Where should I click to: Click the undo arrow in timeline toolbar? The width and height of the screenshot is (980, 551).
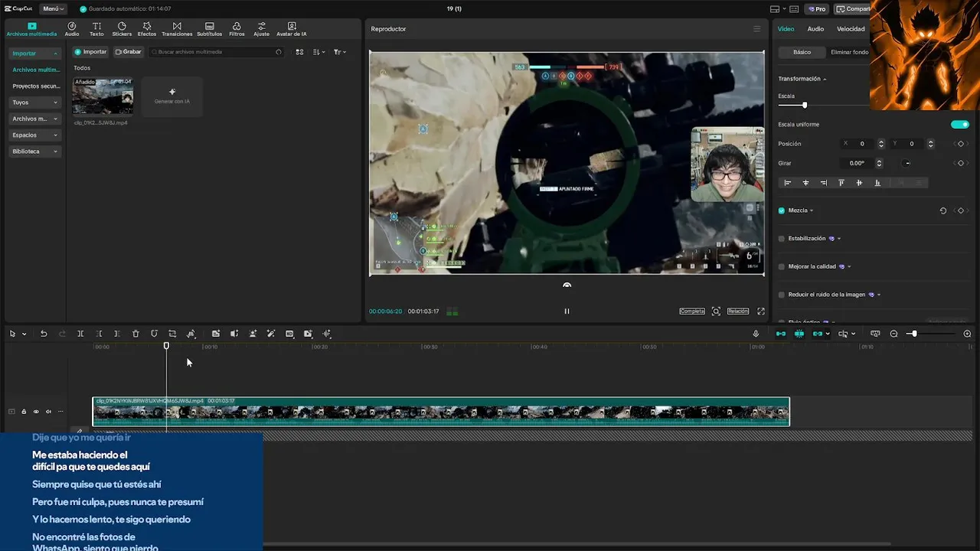click(x=44, y=334)
